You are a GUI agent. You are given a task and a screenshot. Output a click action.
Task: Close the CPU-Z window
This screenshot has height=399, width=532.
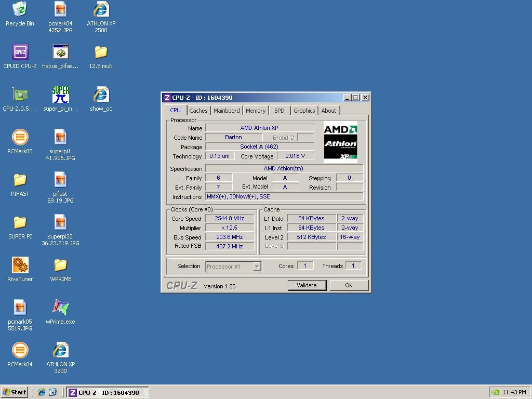(365, 98)
